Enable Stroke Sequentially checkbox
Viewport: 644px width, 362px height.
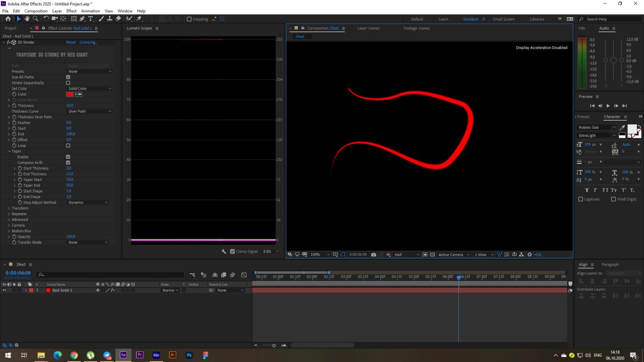point(68,83)
